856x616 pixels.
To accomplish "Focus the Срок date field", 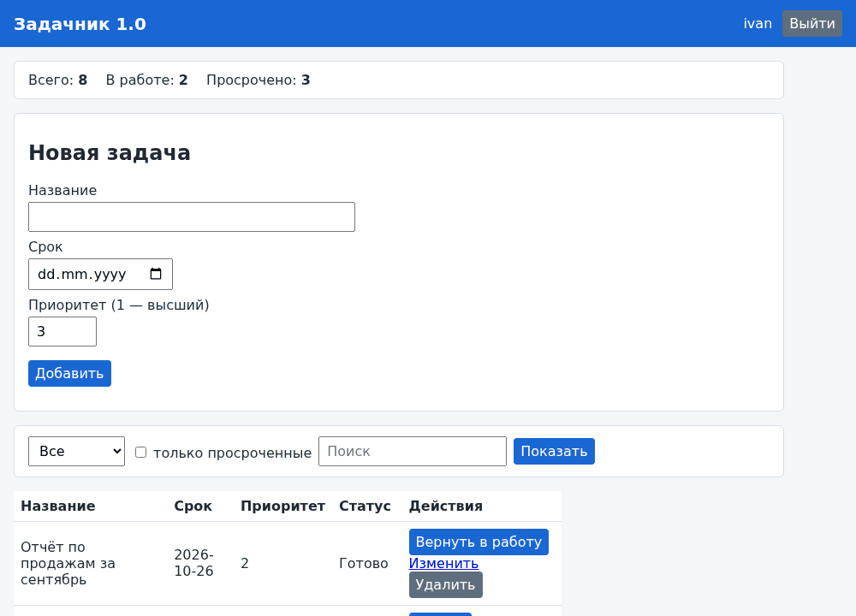I will pos(100,274).
